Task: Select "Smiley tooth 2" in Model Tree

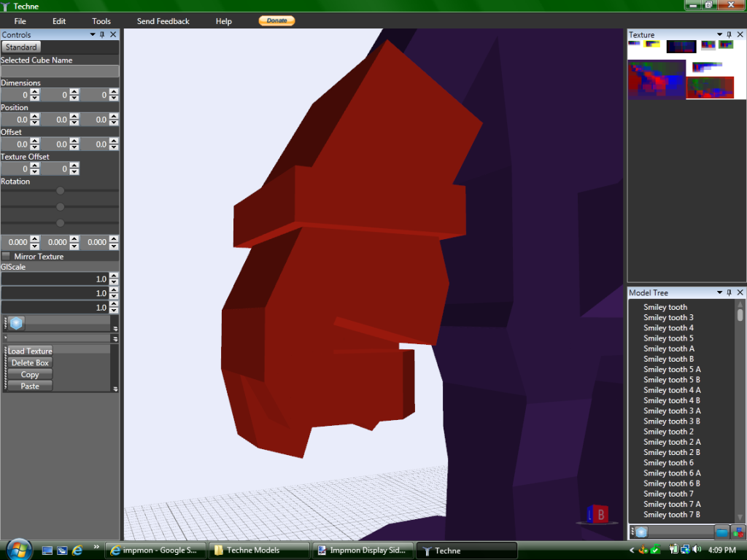Action: [x=668, y=432]
